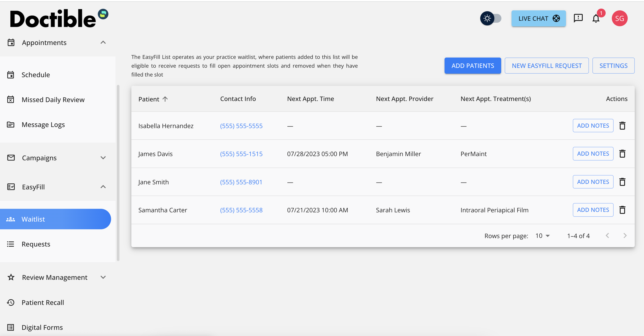Delete Jane Smith using the trash icon
The height and width of the screenshot is (336, 644).
[622, 182]
